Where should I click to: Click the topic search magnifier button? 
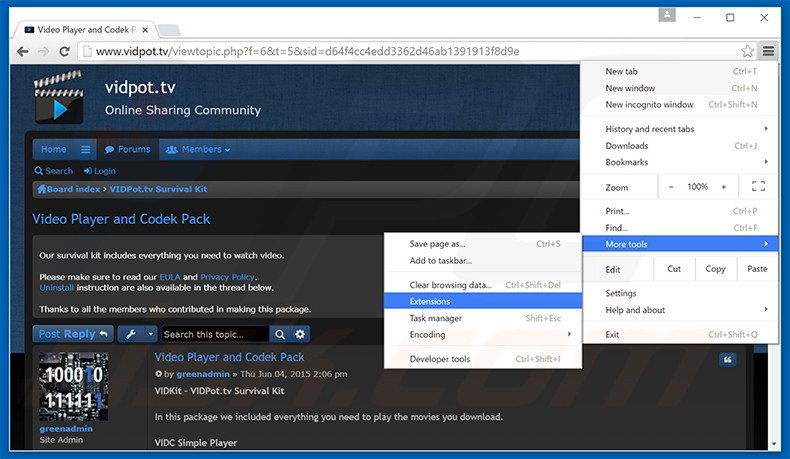(x=280, y=334)
